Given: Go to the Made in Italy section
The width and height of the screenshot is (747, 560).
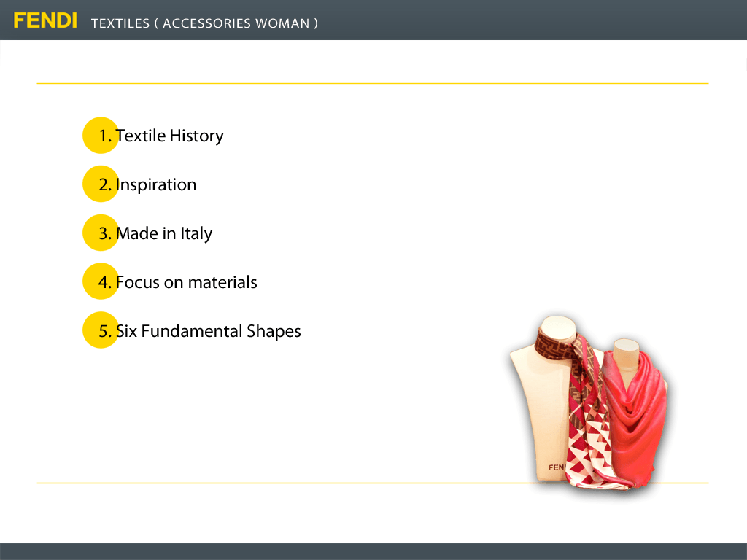Looking at the screenshot, I should tap(164, 233).
